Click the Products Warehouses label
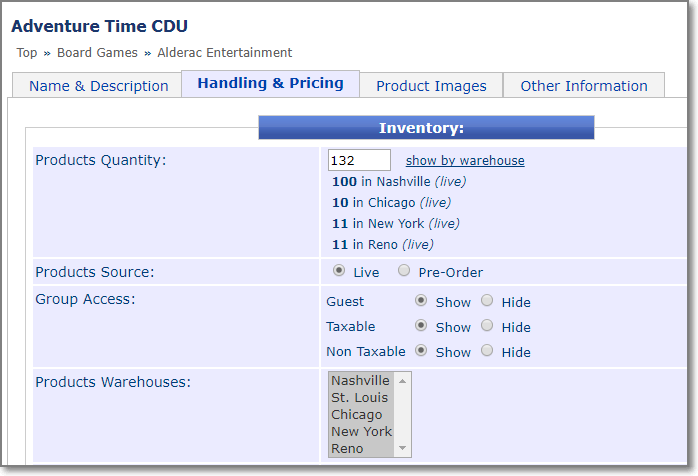The width and height of the screenshot is (698, 476). click(113, 382)
